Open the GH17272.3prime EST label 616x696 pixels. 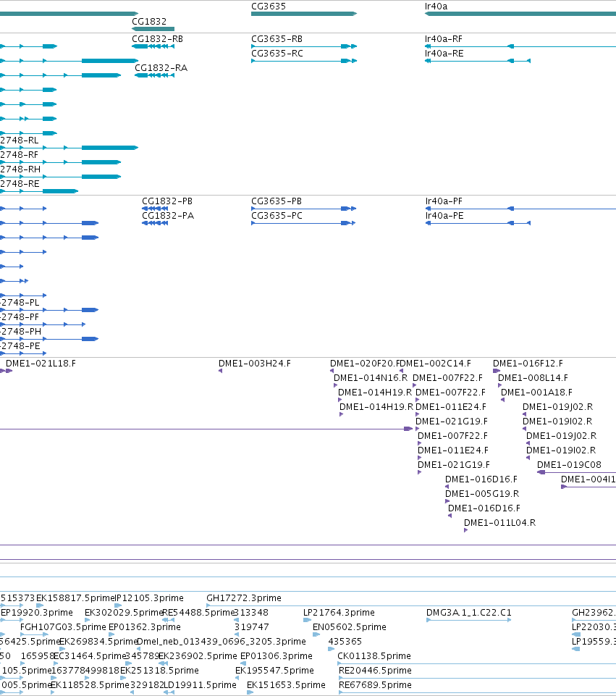pyautogui.click(x=243, y=598)
